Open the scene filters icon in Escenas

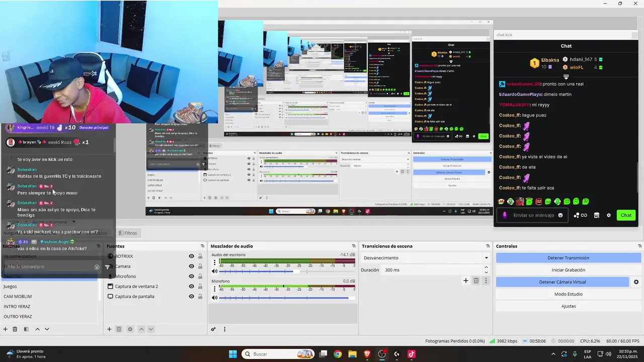tap(26, 329)
